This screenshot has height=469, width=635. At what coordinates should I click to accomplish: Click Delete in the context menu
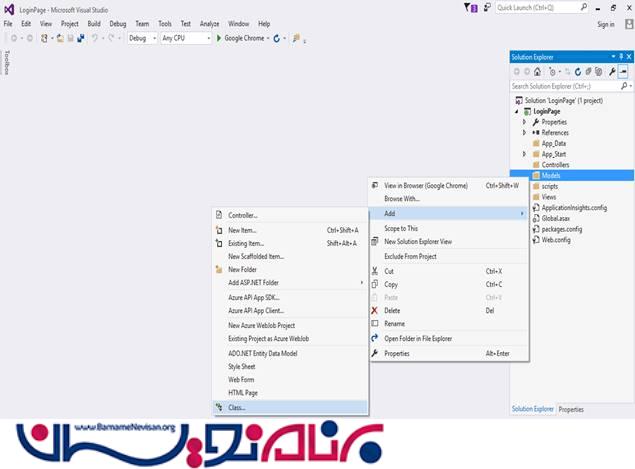[449, 311]
